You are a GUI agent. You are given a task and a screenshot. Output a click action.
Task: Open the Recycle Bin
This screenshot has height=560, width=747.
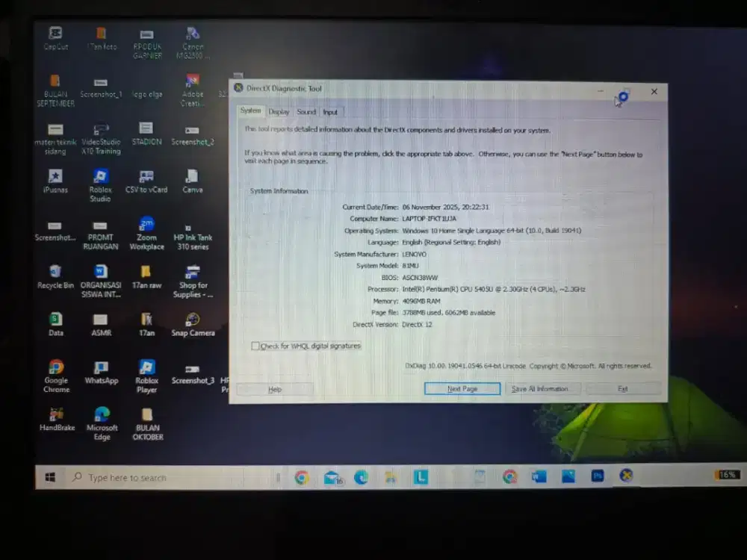[x=55, y=271]
